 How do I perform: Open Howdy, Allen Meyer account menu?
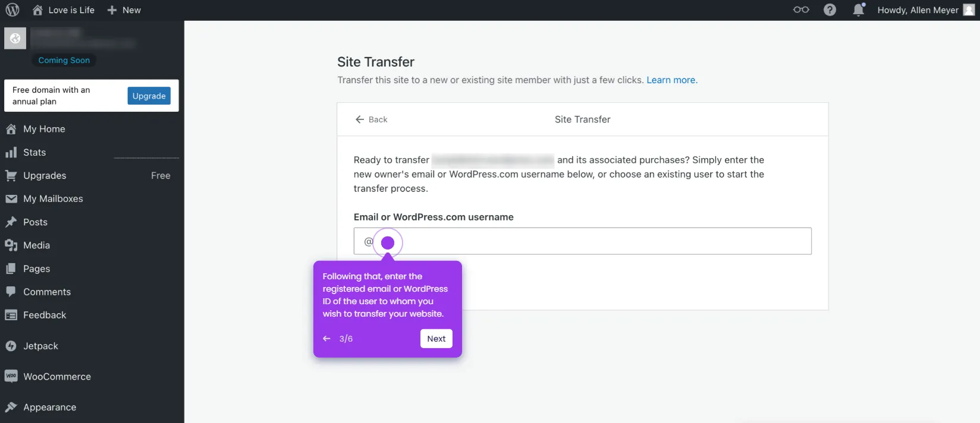click(x=926, y=10)
